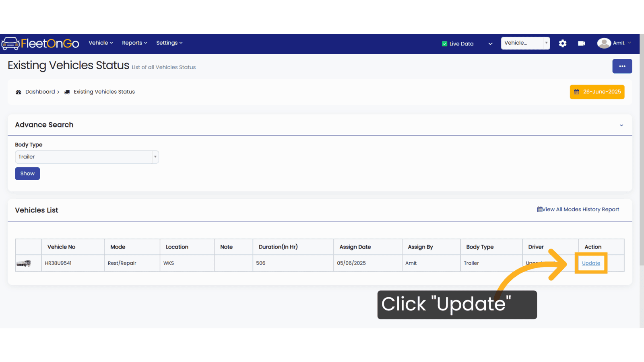The width and height of the screenshot is (644, 362).
Task: Click the dashboard breadcrumb icon
Action: [19, 92]
